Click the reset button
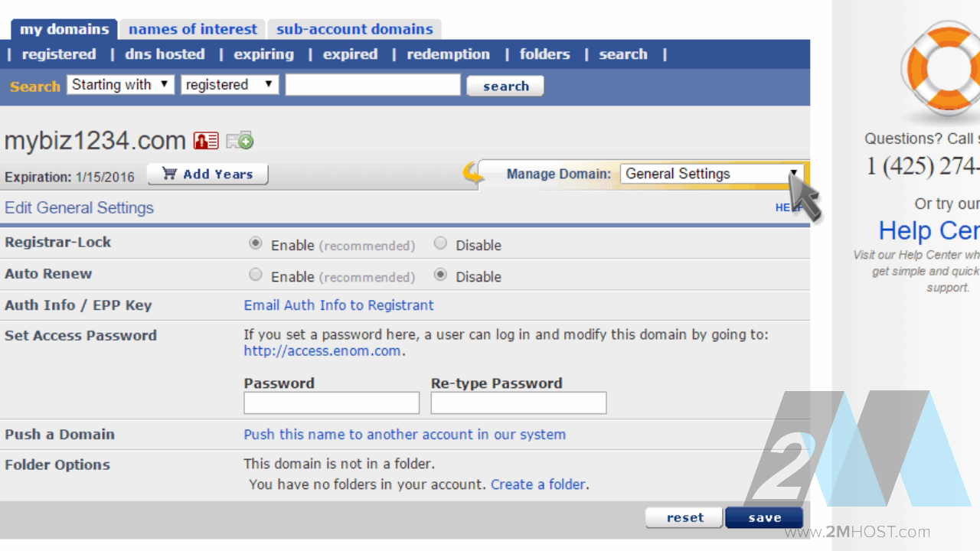 click(684, 518)
